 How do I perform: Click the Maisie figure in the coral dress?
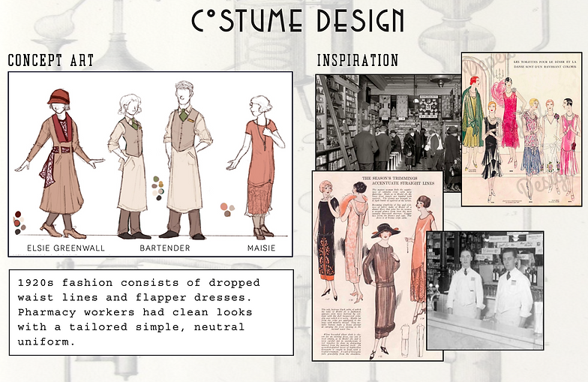point(256,167)
